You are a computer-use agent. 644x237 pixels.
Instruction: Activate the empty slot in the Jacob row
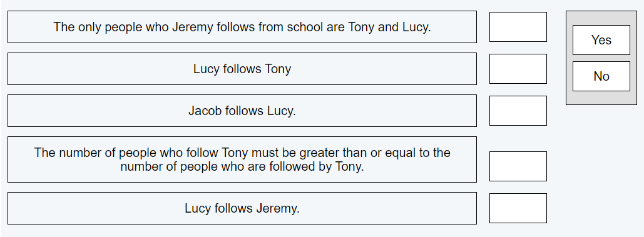coord(518,111)
